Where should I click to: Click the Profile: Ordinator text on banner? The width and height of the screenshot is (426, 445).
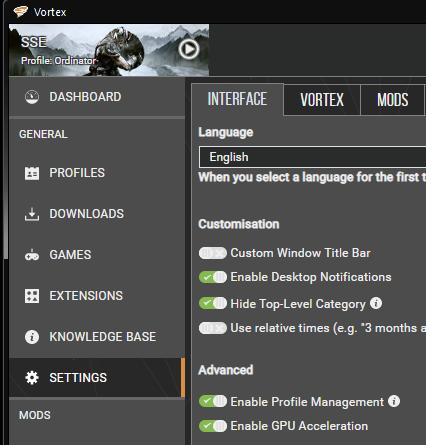click(58, 61)
